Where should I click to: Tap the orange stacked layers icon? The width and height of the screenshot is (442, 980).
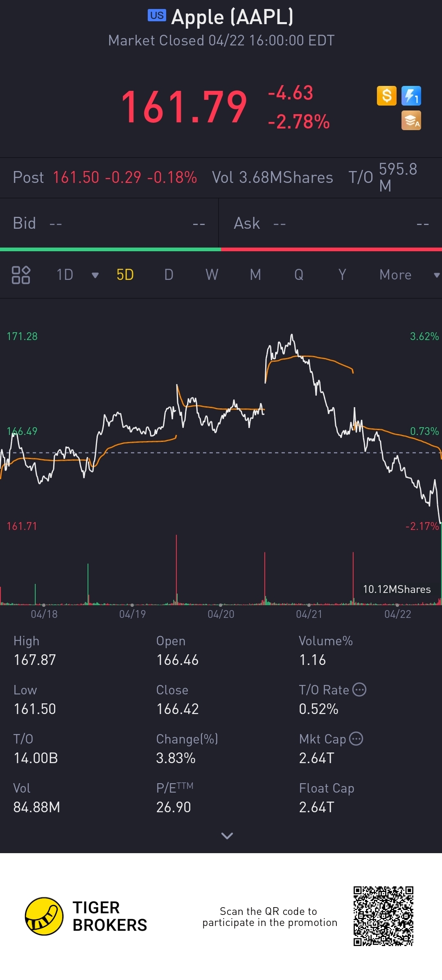pos(411,121)
